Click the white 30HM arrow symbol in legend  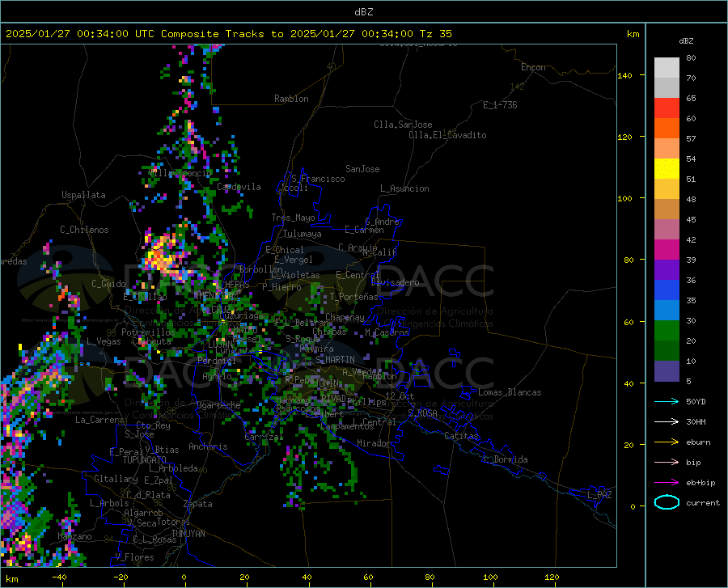click(x=667, y=422)
